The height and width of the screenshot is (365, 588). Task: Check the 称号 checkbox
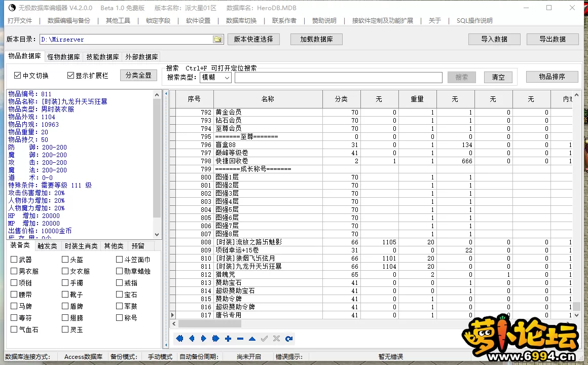click(119, 317)
